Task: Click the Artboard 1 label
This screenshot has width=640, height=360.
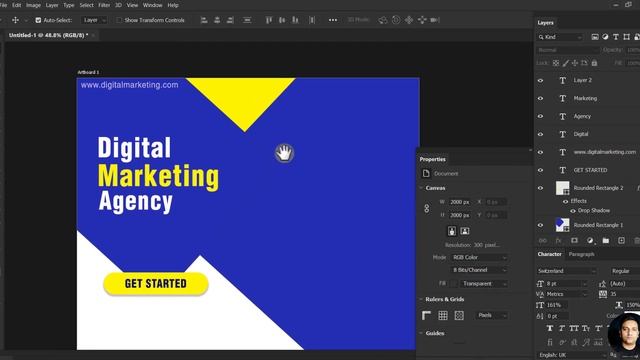Action: [x=88, y=72]
